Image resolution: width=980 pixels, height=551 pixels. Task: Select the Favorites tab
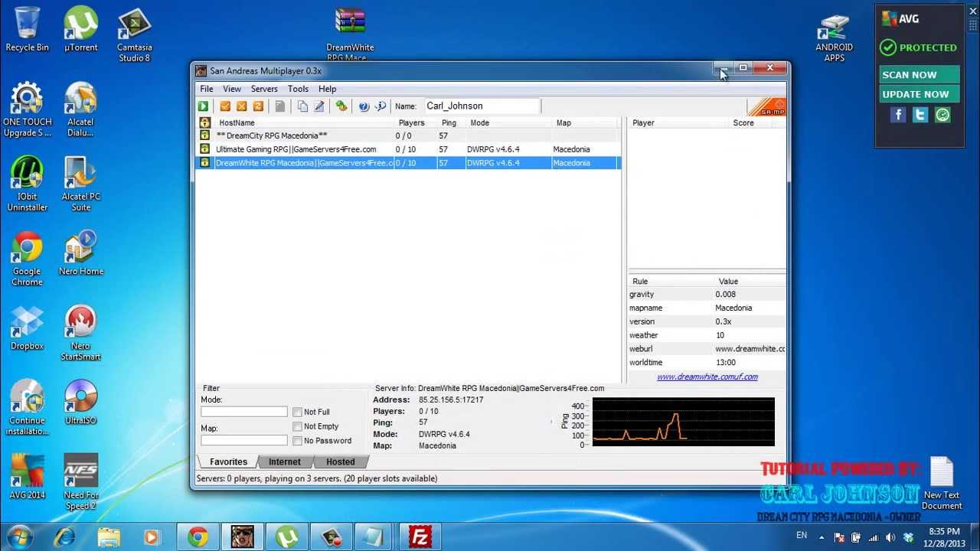coord(228,461)
